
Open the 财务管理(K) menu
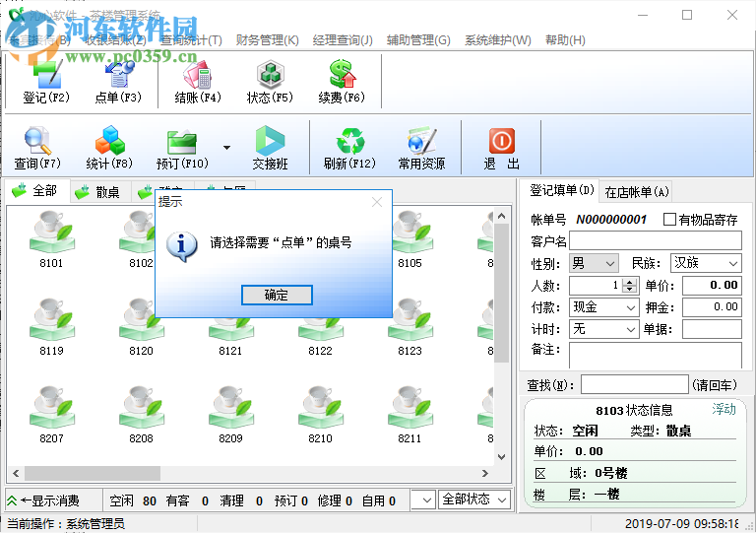coord(267,40)
